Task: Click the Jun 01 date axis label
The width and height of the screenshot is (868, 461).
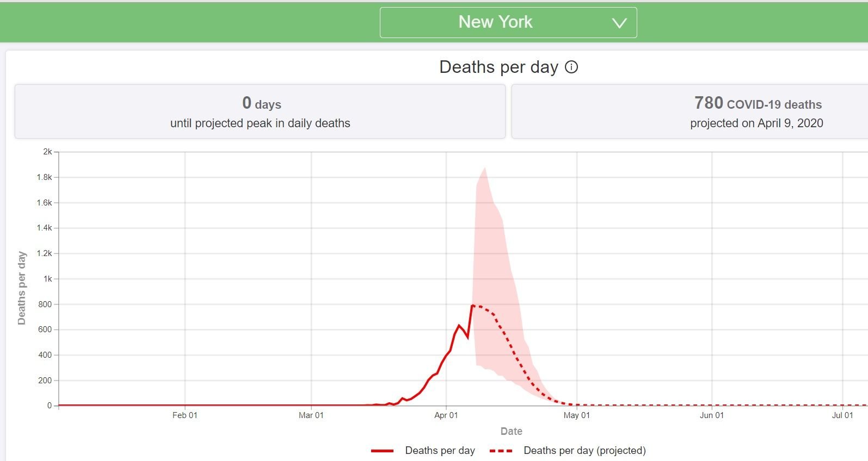Action: (712, 415)
